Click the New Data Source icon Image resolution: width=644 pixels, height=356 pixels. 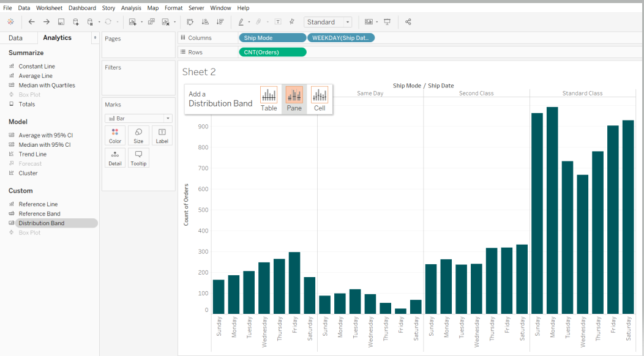(76, 22)
